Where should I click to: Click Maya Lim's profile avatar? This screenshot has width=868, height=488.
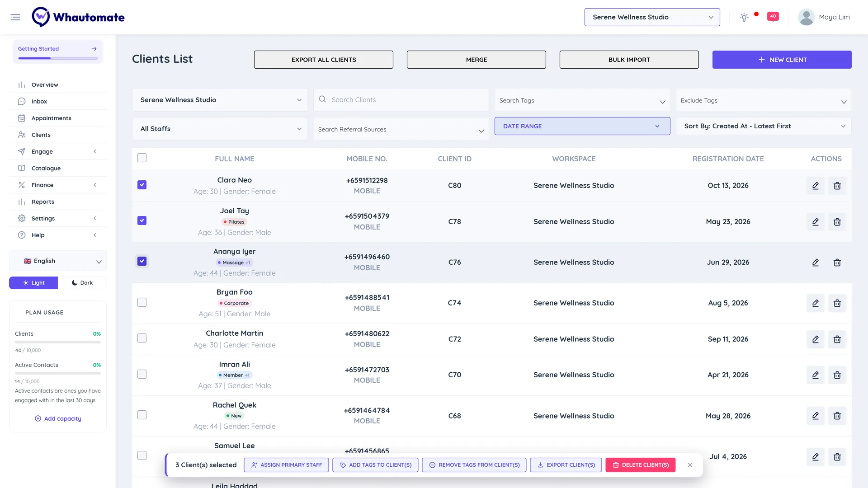806,17
